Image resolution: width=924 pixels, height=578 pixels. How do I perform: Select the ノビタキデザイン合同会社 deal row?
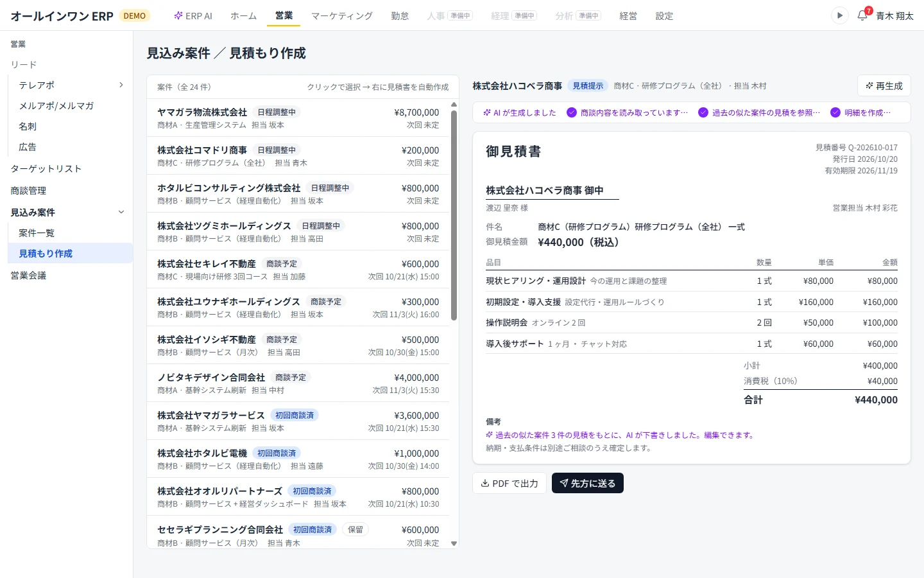pyautogui.click(x=298, y=383)
